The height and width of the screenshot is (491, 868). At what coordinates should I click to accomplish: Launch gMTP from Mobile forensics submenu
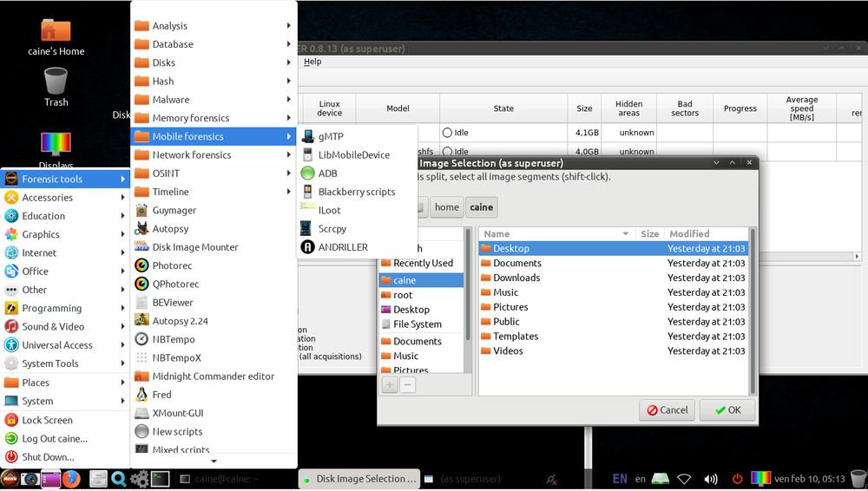click(331, 136)
